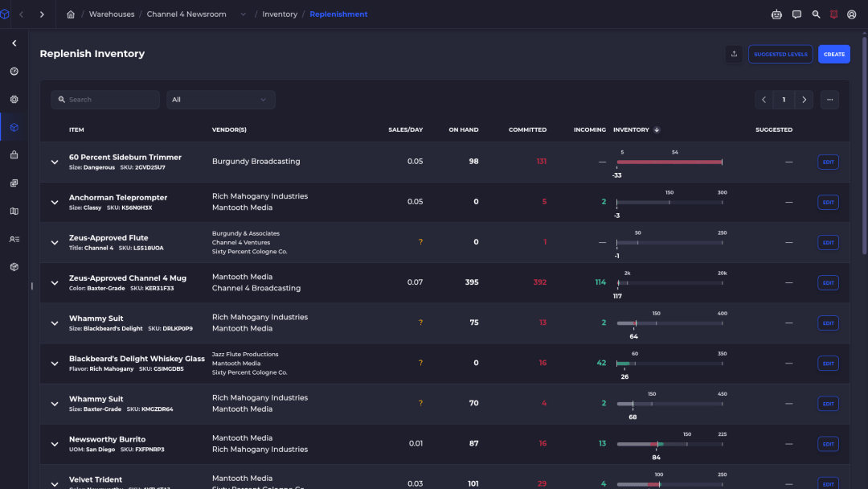Click the Create button

(x=834, y=54)
